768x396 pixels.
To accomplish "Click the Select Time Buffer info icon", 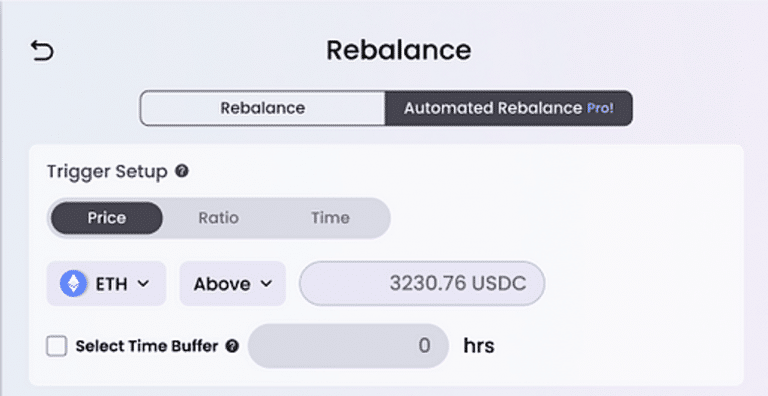I will point(232,346).
